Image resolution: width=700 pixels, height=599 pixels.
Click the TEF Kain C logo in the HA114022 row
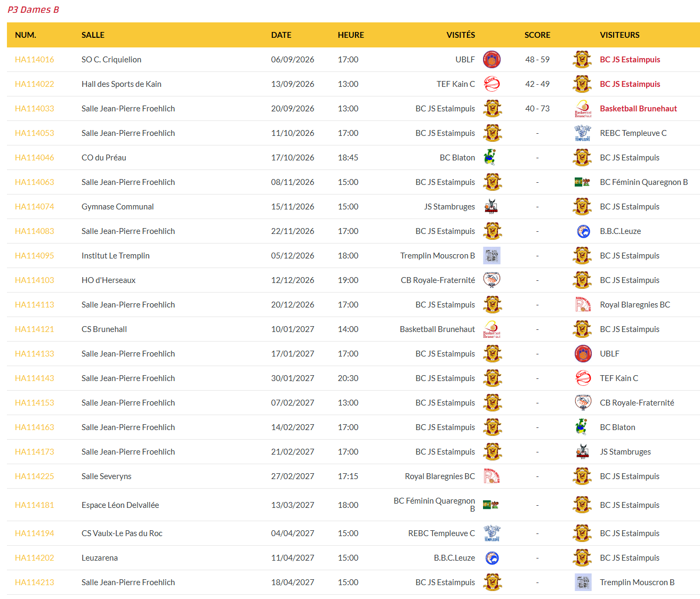click(492, 84)
